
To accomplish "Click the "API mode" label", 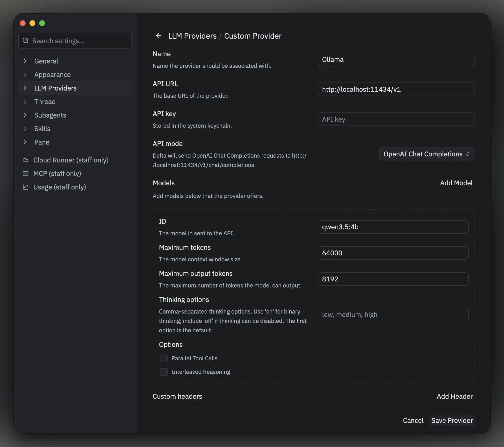I will [168, 144].
